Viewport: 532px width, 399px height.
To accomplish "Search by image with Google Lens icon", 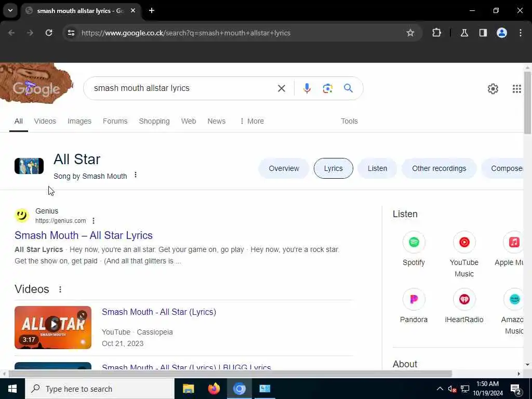I will tap(327, 88).
